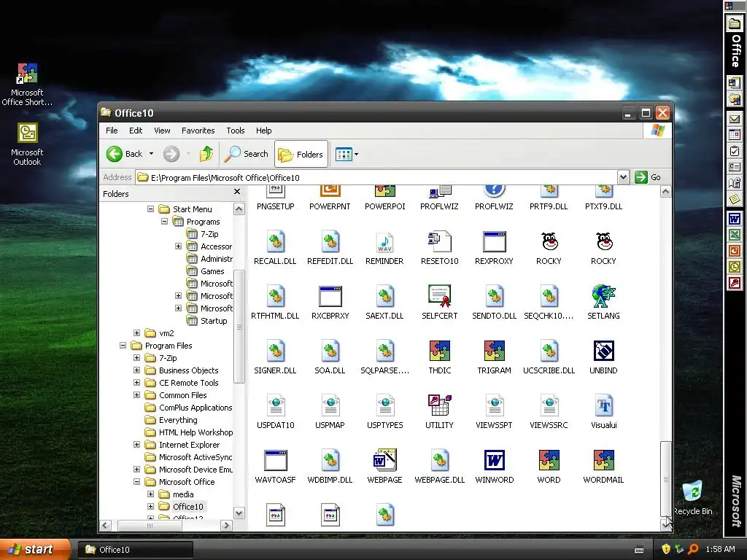Collapse the Program Files tree node

click(x=123, y=345)
